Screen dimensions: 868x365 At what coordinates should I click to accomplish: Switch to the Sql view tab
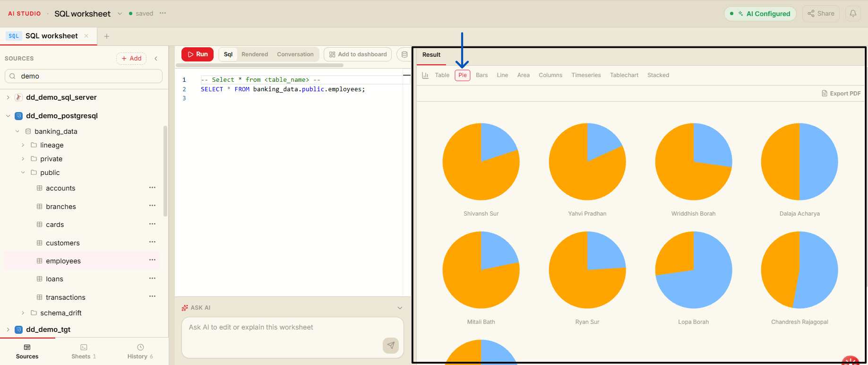click(228, 54)
